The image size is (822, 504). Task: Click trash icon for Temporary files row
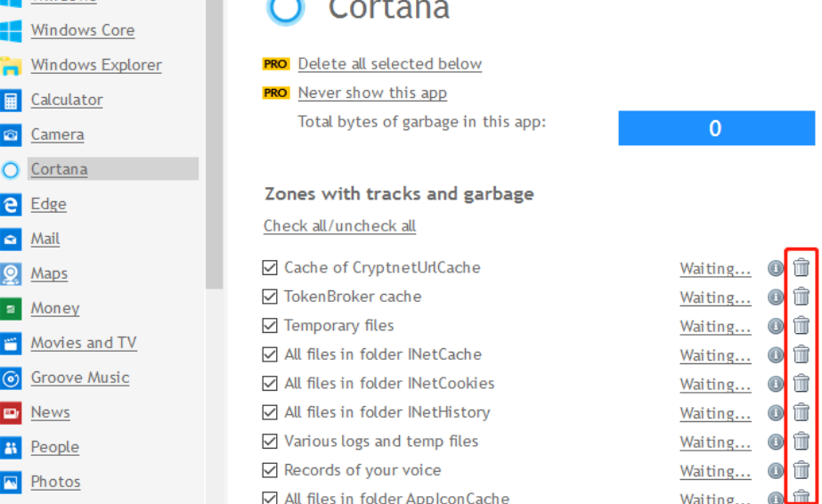click(802, 325)
